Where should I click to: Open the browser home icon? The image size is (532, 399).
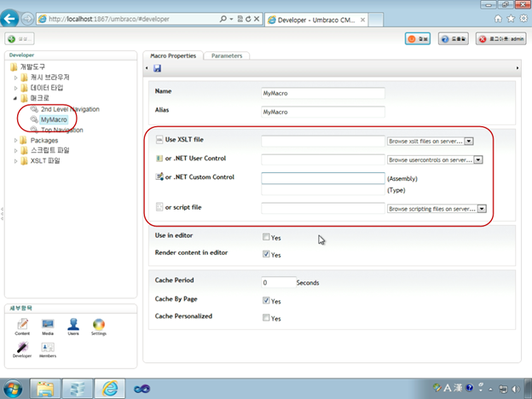tap(498, 19)
